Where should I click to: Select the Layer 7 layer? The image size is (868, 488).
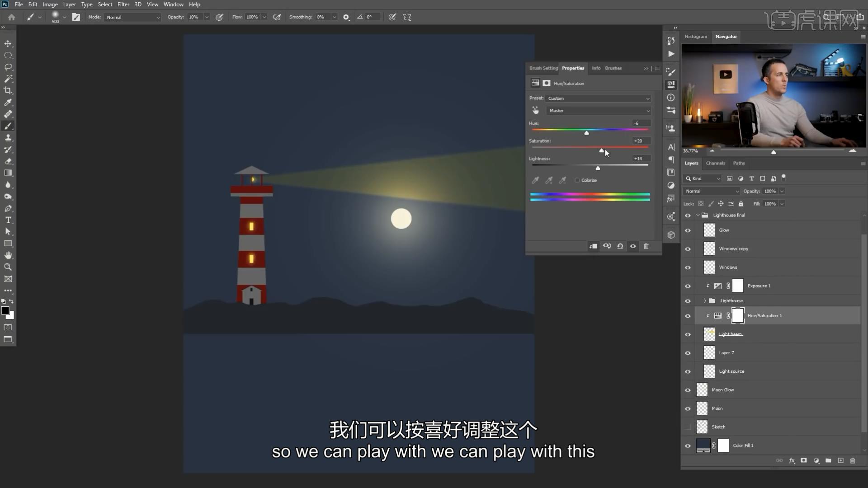point(778,353)
